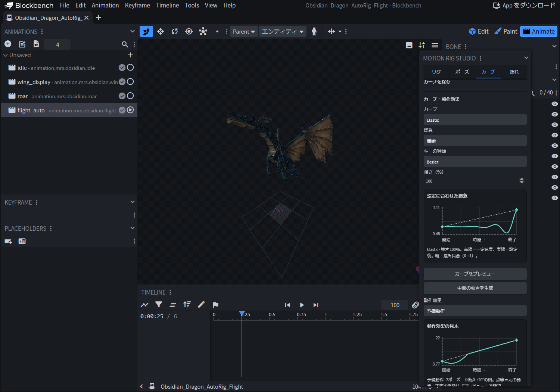Collapse the Motion Rig Studio panel
Image resolution: width=560 pixels, height=392 pixels.
tap(526, 58)
